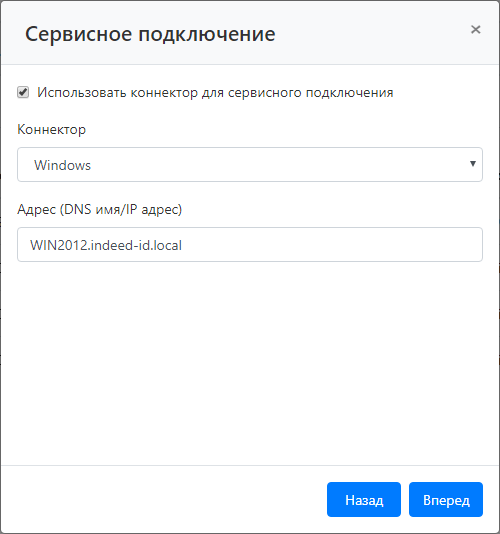Screen dimensions: 500x534
Task: Go back with the Назад button
Action: [364, 500]
